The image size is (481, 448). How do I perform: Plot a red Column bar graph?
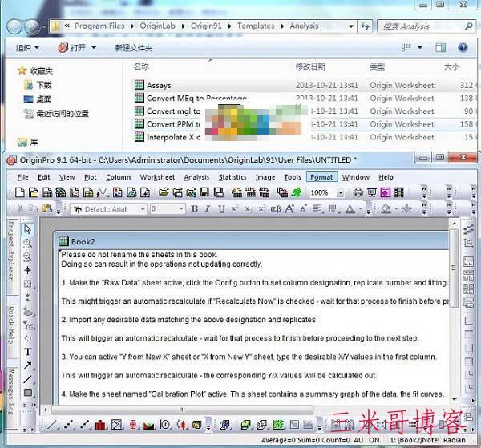coord(101,425)
